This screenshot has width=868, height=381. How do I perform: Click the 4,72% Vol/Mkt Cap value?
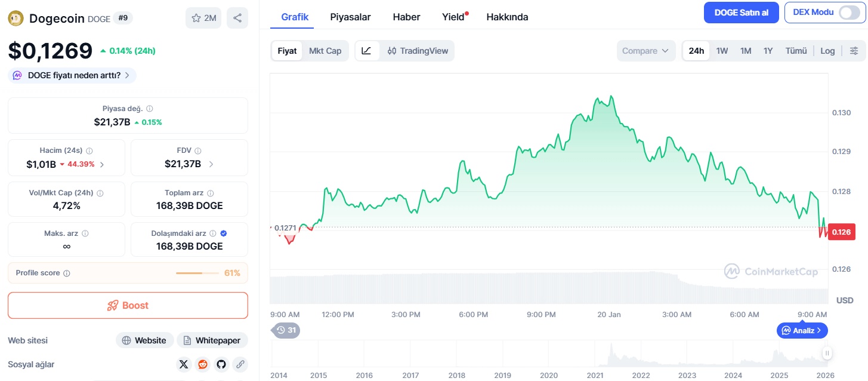pyautogui.click(x=66, y=206)
